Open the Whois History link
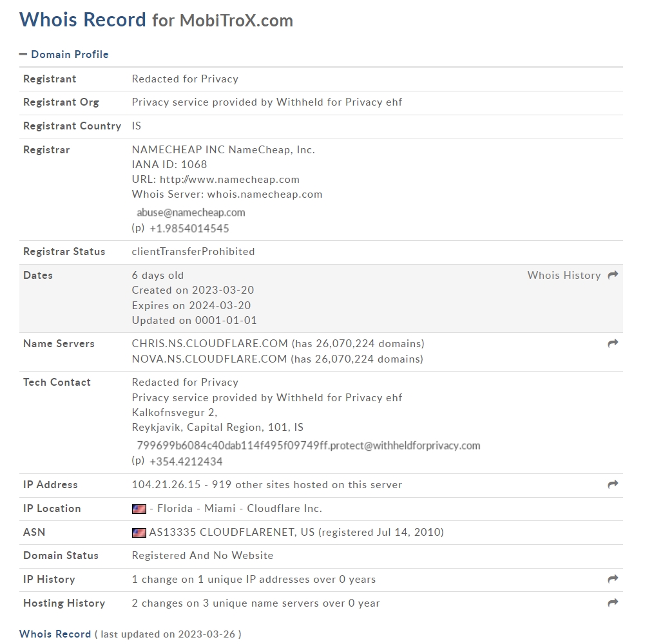 (x=564, y=275)
